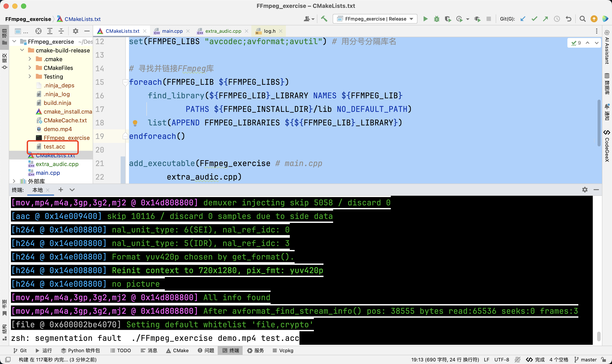Click the master branch widget
The height and width of the screenshot is (364, 612).
(x=586, y=360)
